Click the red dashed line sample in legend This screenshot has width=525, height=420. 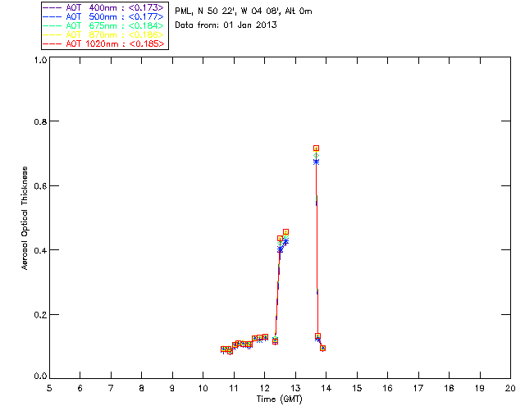click(52, 43)
